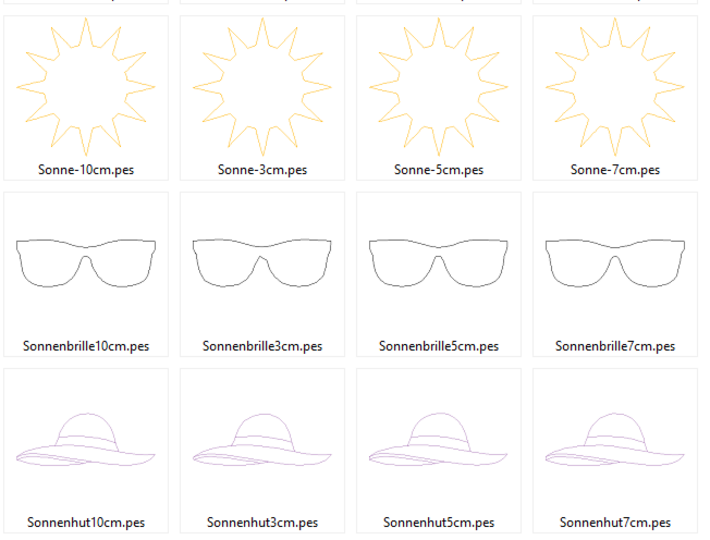The width and height of the screenshot is (710, 540).
Task: Select the Sonne-10cm.pes sun thumbnail
Action: 86,87
